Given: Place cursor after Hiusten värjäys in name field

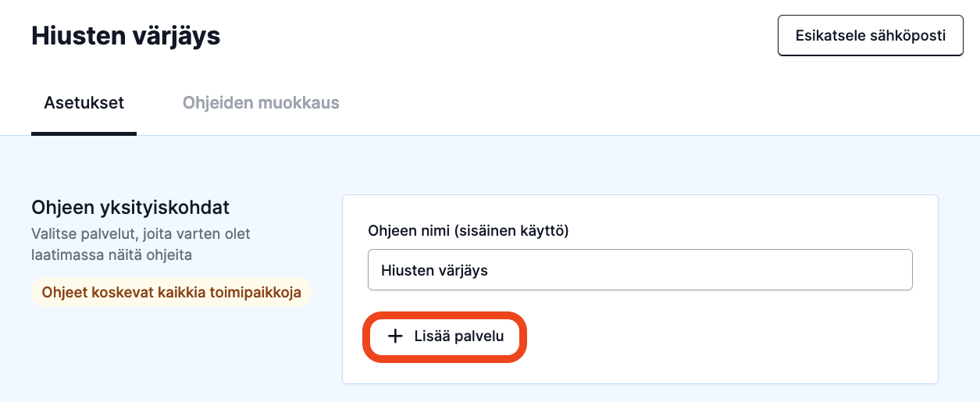Looking at the screenshot, I should coord(490,270).
